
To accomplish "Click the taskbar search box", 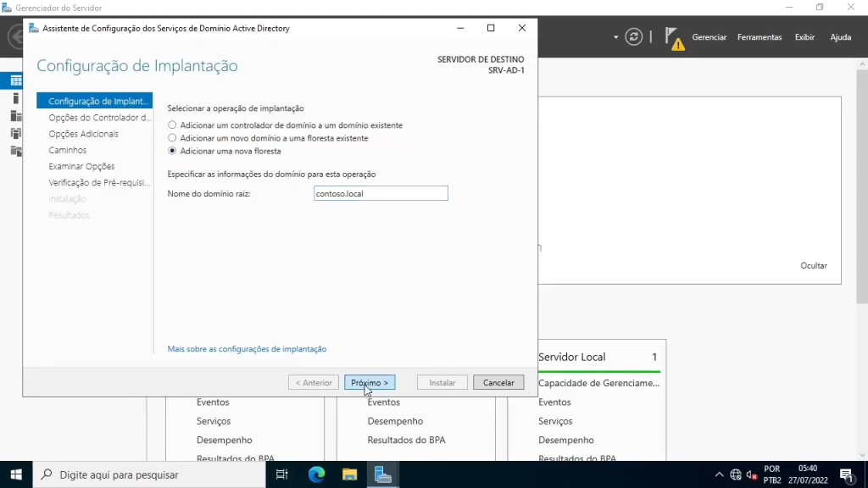I will [x=149, y=474].
